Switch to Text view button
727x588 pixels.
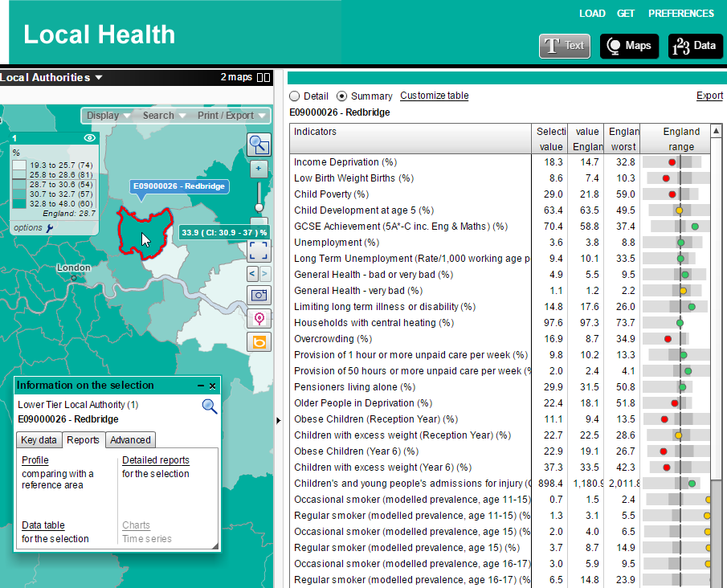(x=564, y=46)
